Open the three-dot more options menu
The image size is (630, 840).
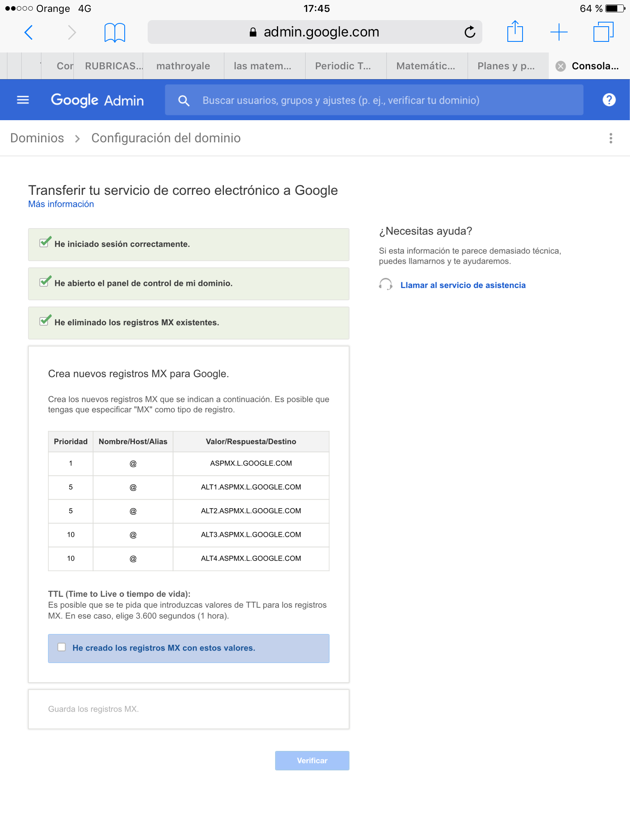point(611,138)
